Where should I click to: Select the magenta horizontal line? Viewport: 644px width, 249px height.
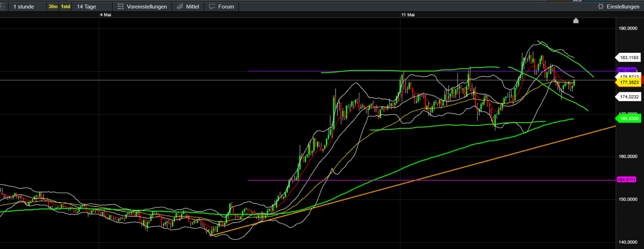[x=432, y=180]
